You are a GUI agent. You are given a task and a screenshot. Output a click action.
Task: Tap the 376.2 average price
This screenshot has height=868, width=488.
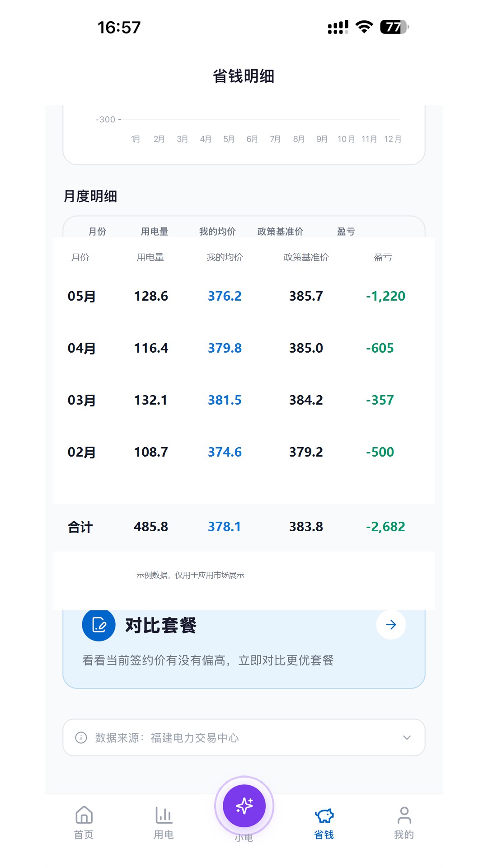tap(225, 296)
